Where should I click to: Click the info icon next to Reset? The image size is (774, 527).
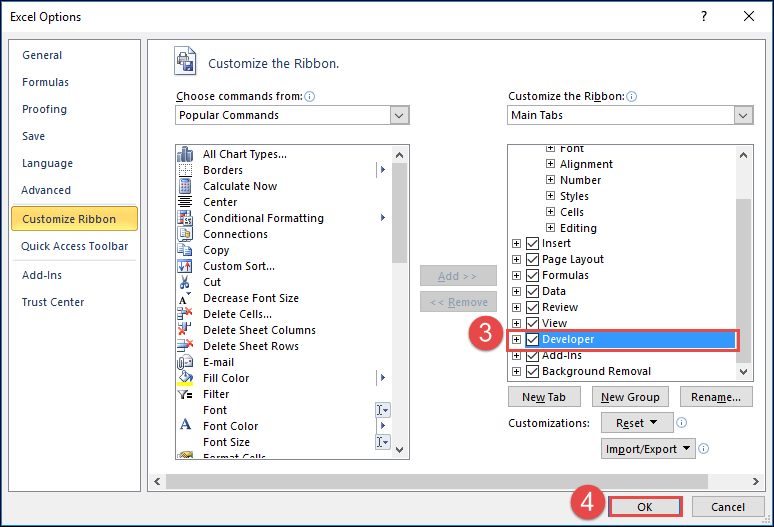681,422
